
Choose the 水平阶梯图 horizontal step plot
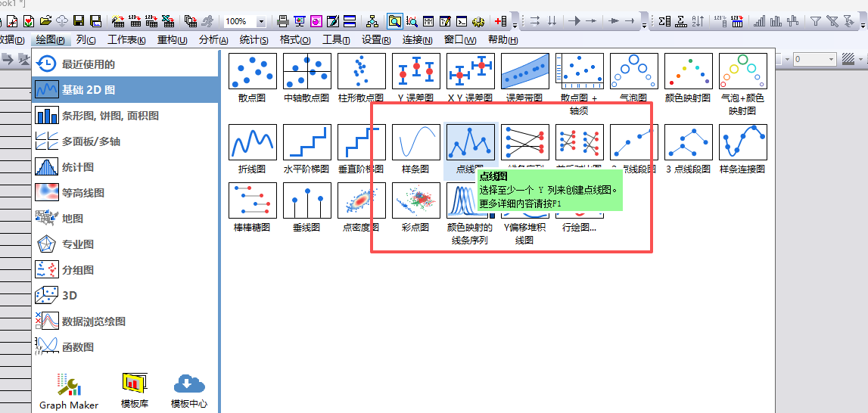(306, 143)
